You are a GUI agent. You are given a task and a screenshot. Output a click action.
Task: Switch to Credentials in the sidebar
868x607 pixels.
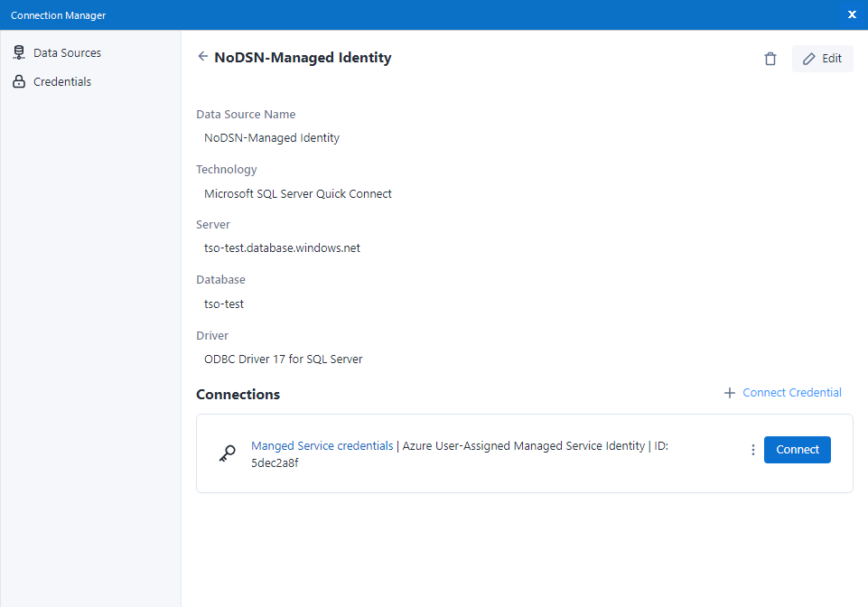[x=62, y=82]
